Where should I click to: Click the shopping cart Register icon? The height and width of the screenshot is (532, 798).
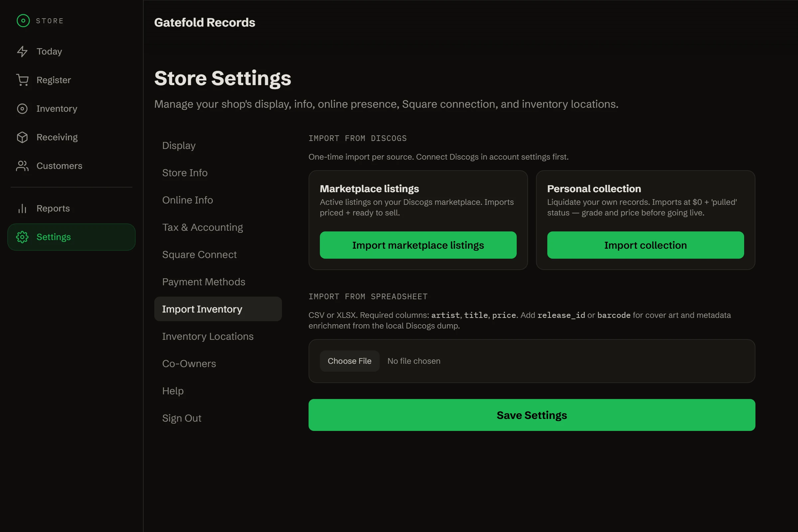tap(22, 80)
